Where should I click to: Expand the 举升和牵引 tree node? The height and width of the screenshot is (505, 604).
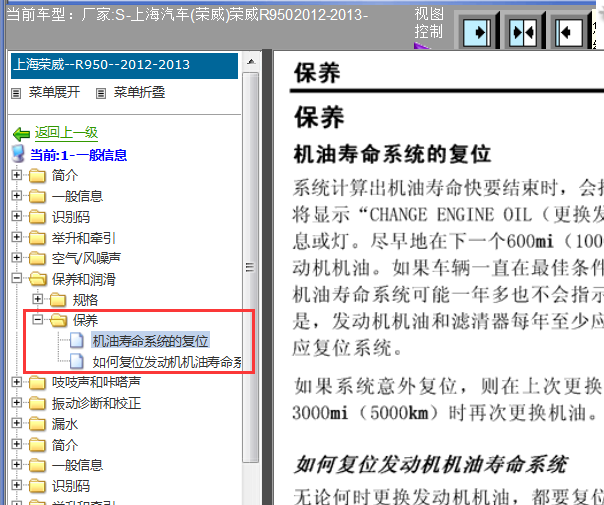(x=17, y=237)
